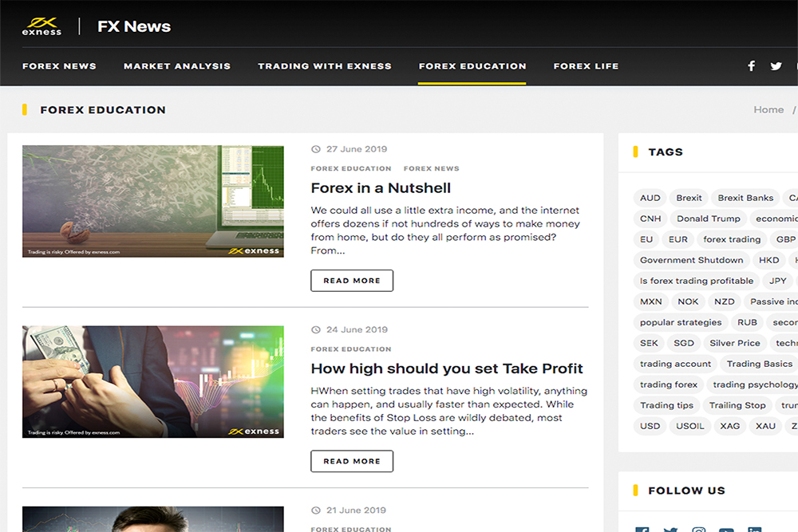Open the Take Profit article thumbnail
The width and height of the screenshot is (798, 532).
tap(152, 381)
